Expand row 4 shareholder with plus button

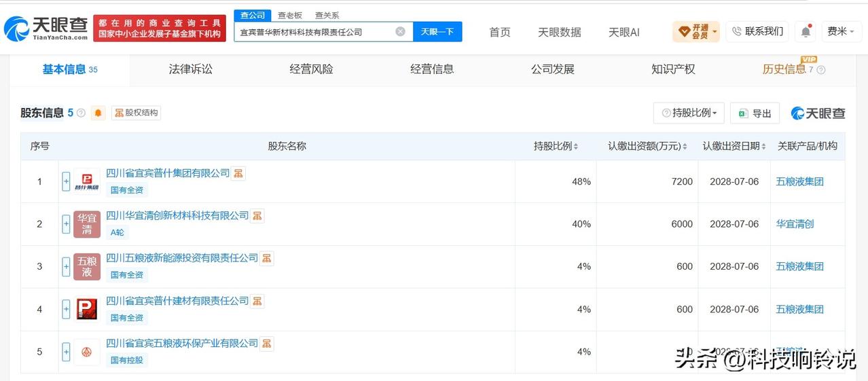[x=66, y=310]
